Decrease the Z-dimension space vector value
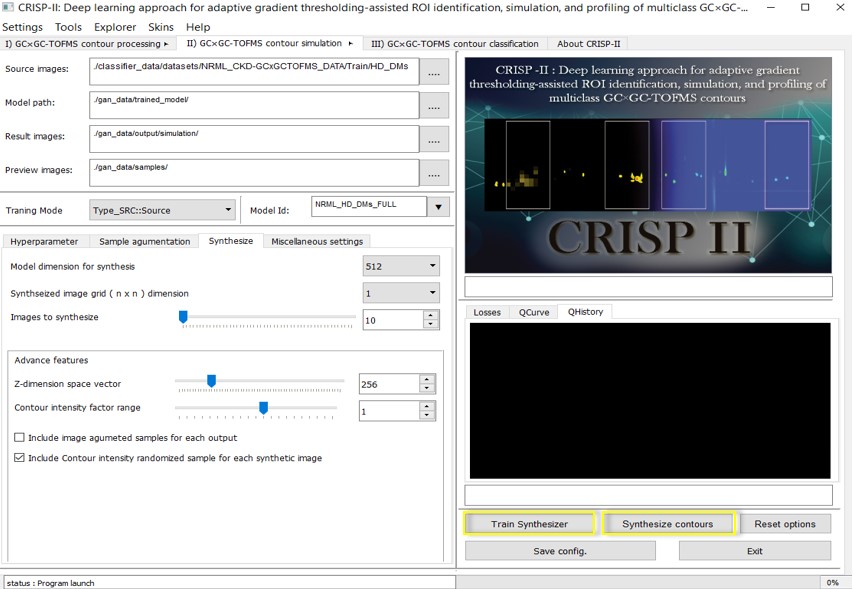 point(427,389)
